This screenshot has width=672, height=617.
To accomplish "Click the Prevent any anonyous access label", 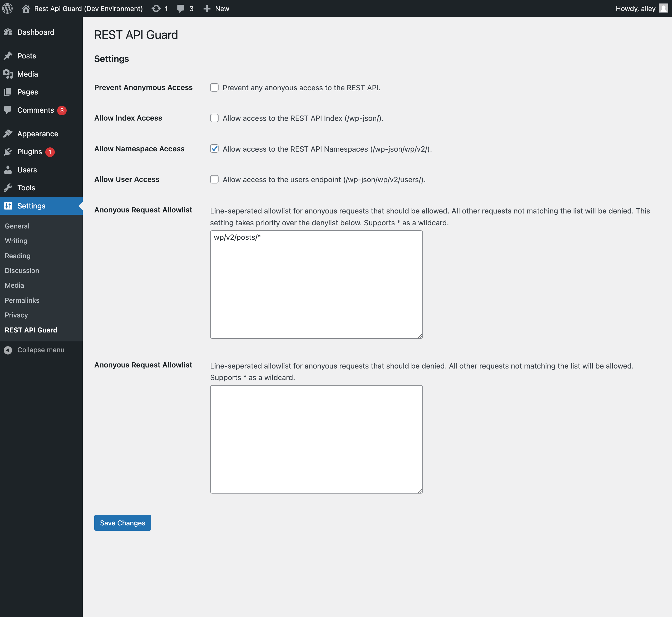I will tap(302, 88).
